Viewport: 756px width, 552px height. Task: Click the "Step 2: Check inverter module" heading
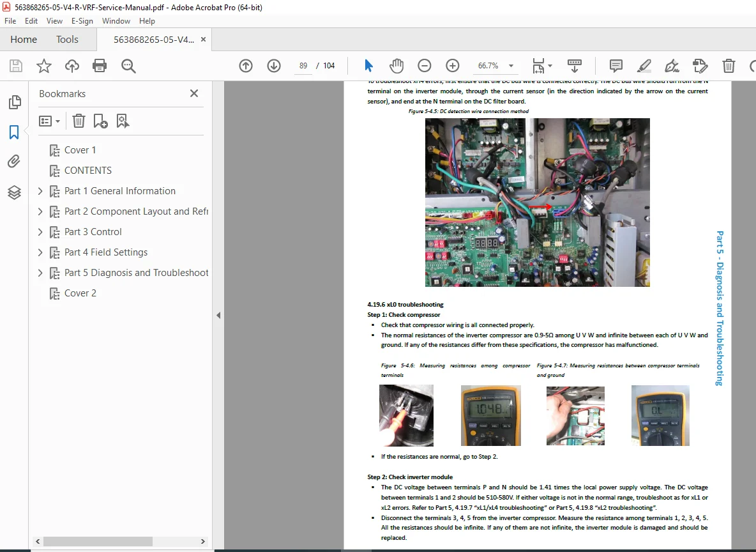tap(410, 477)
